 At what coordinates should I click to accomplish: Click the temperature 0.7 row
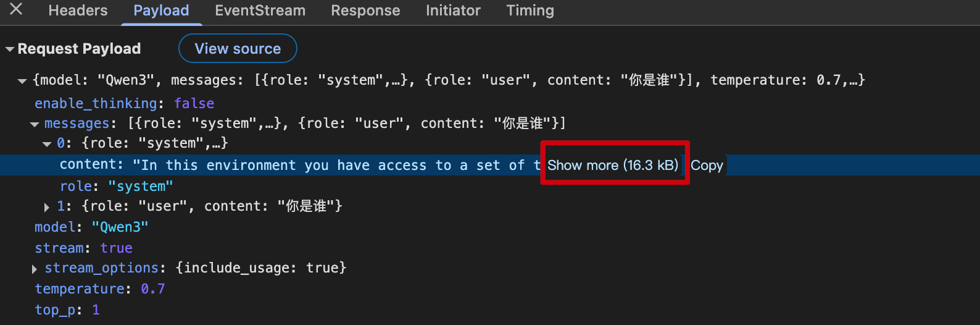coord(99,289)
